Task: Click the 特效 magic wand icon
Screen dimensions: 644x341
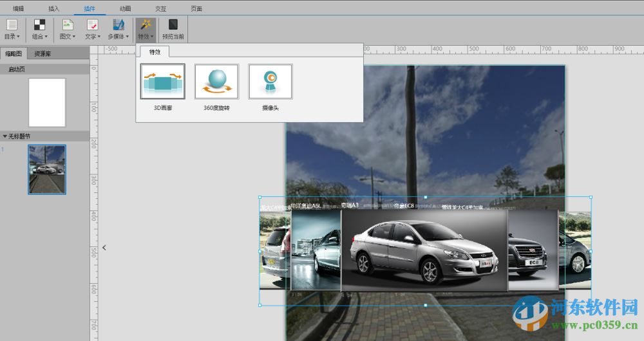Action: (146, 25)
